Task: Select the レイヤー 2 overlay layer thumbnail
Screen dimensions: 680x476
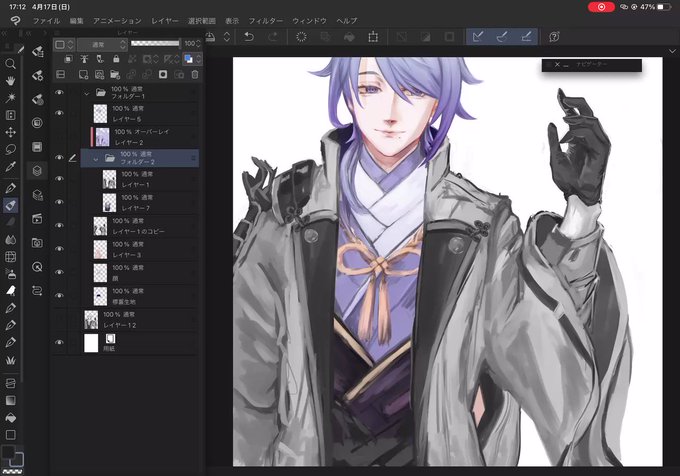Action: coord(102,137)
